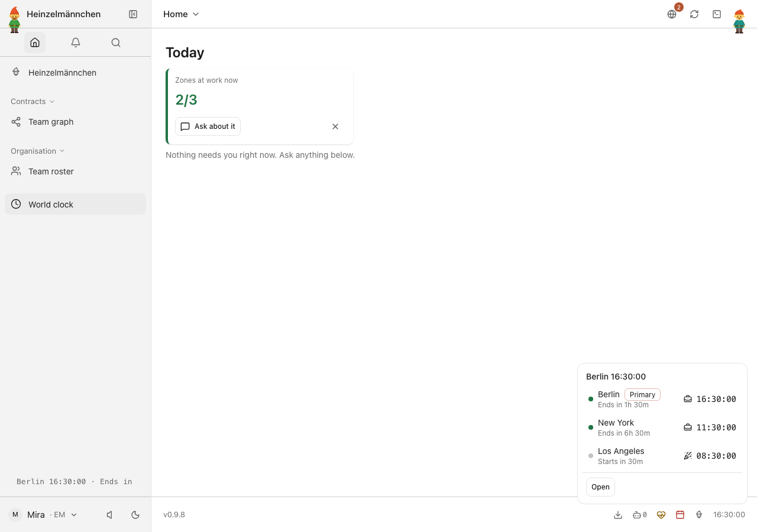Collapse the Contracts section
This screenshot has height=532, width=757.
(33, 102)
